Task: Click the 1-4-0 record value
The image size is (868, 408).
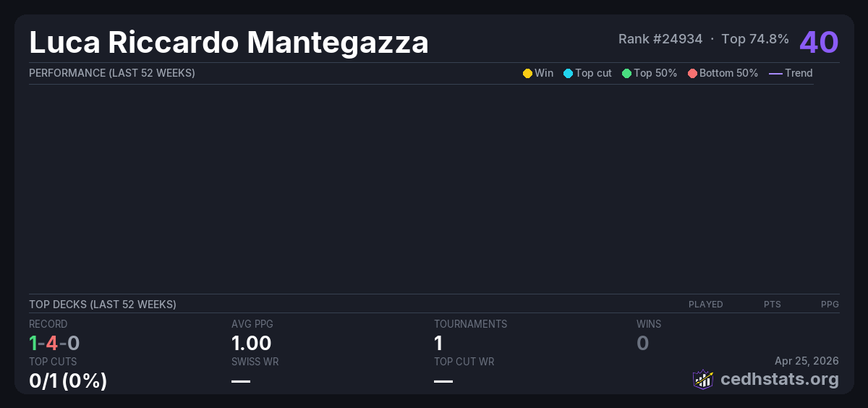Action: tap(54, 343)
